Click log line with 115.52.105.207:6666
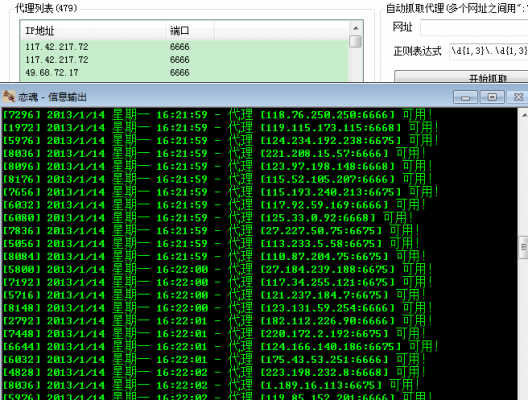 (218, 179)
